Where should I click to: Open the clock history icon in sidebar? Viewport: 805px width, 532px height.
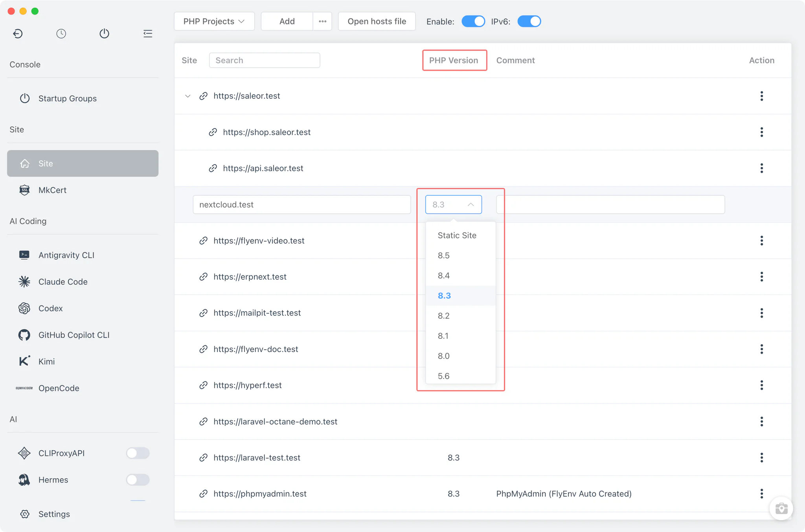click(x=61, y=34)
